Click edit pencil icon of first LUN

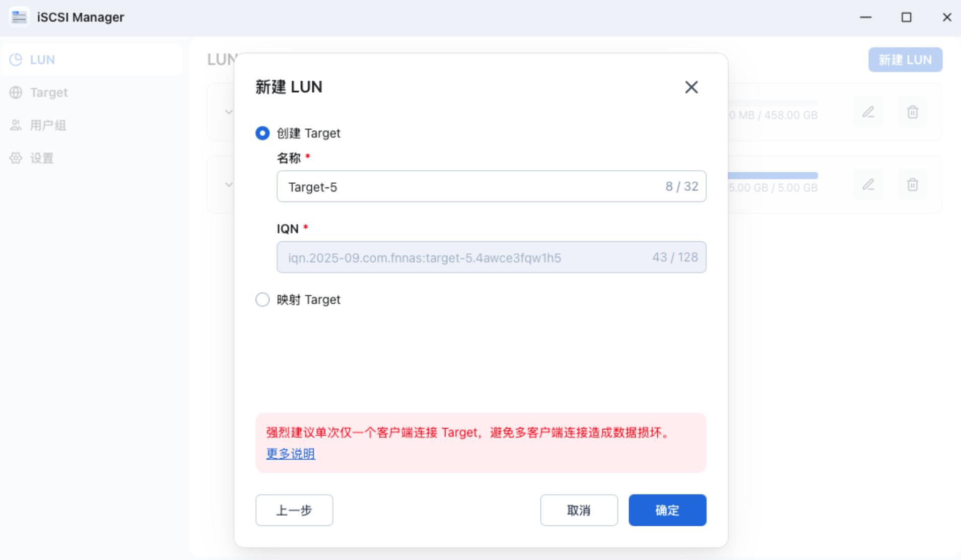868,112
